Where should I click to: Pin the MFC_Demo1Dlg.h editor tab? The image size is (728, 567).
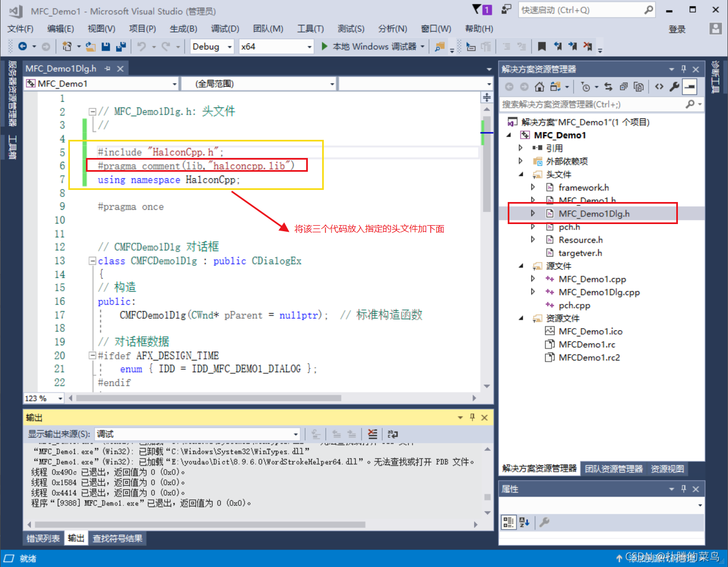(107, 68)
